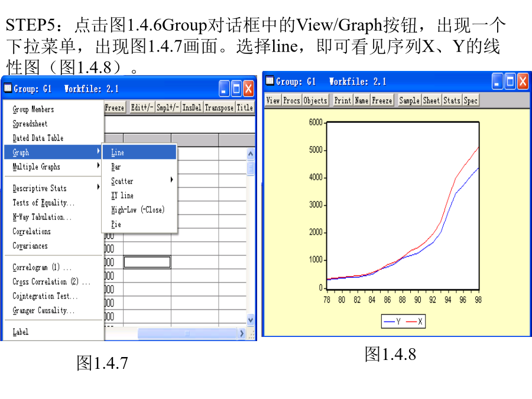Click the Transpose toolbar button

pos(219,108)
